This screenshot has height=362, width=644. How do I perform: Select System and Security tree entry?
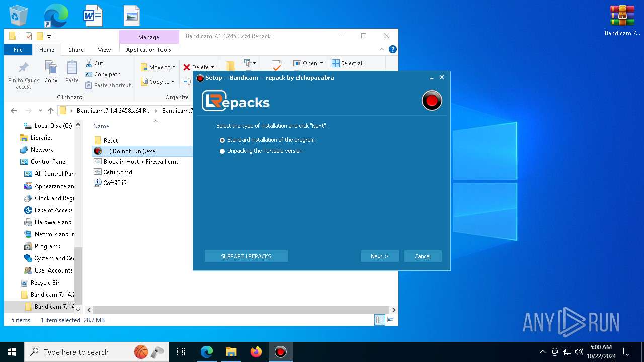pyautogui.click(x=49, y=258)
